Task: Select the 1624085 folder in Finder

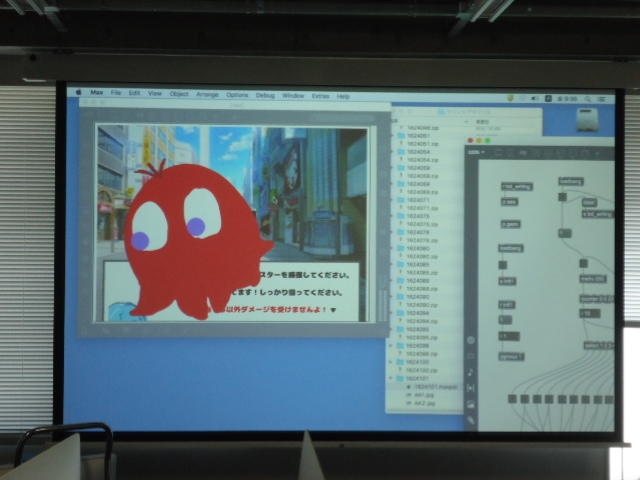Action: [414, 264]
